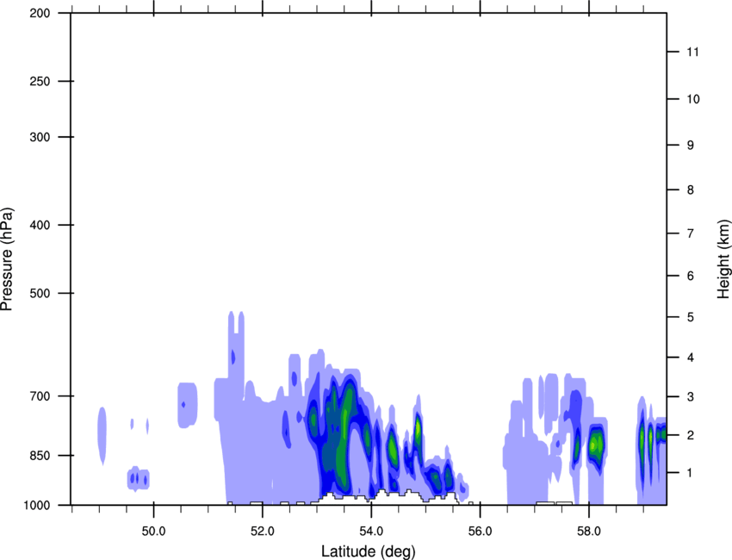The height and width of the screenshot is (560, 732).
Task: Click the 11 km height label
Action: tap(693, 52)
